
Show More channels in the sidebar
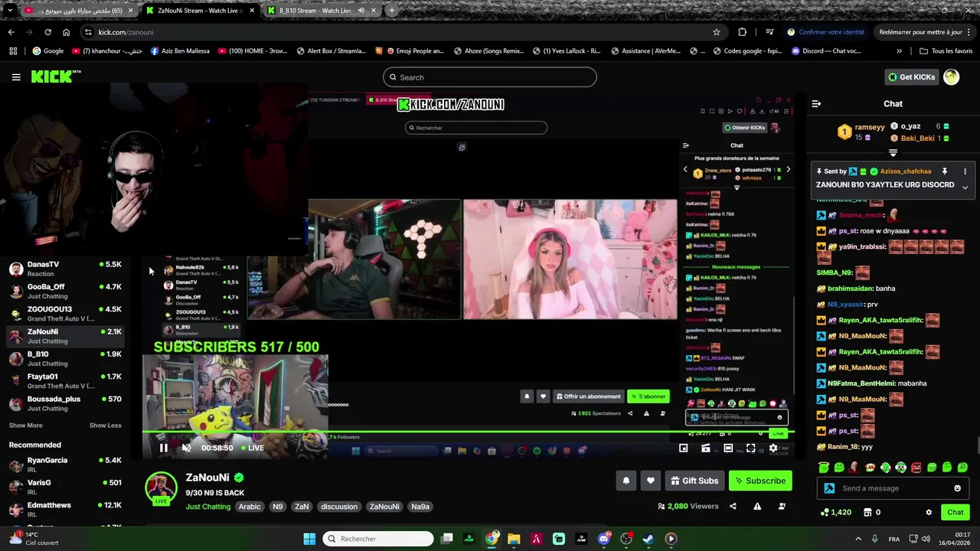(x=26, y=425)
